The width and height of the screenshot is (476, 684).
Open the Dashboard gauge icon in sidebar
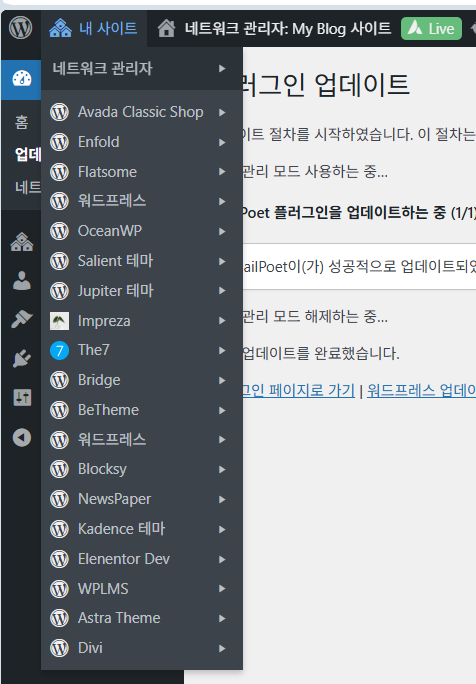(x=22, y=79)
